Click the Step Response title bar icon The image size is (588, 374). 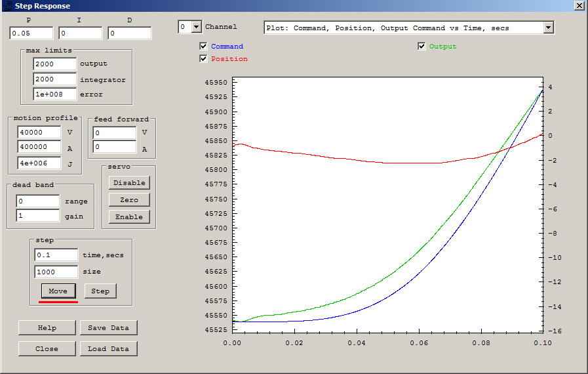(8, 6)
